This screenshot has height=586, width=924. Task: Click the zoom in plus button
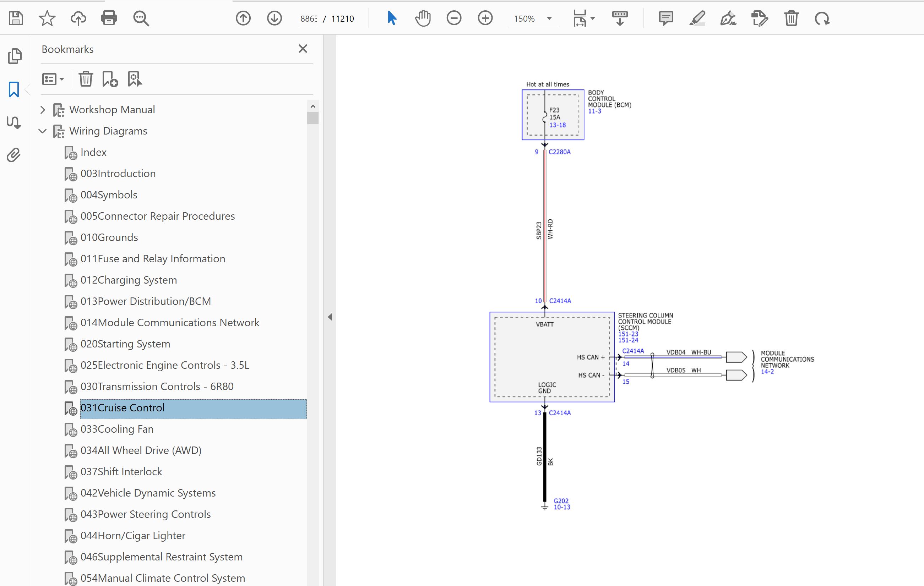tap(485, 18)
